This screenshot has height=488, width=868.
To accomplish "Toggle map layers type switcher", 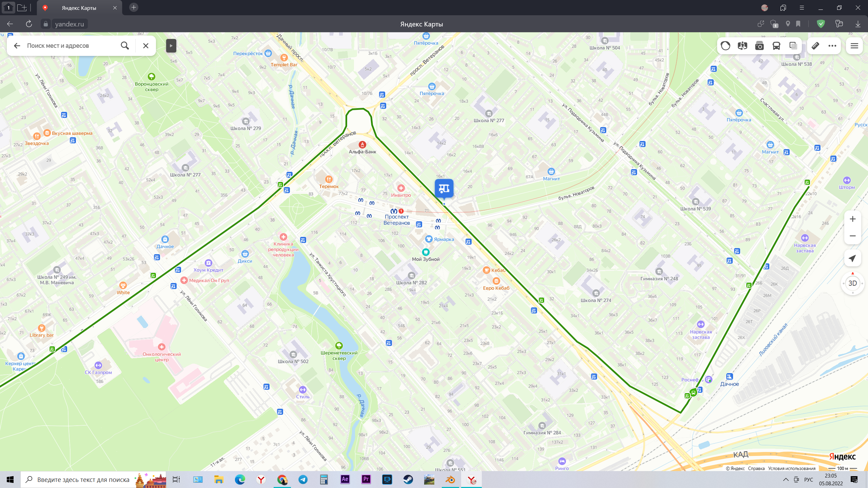I will [x=793, y=46].
